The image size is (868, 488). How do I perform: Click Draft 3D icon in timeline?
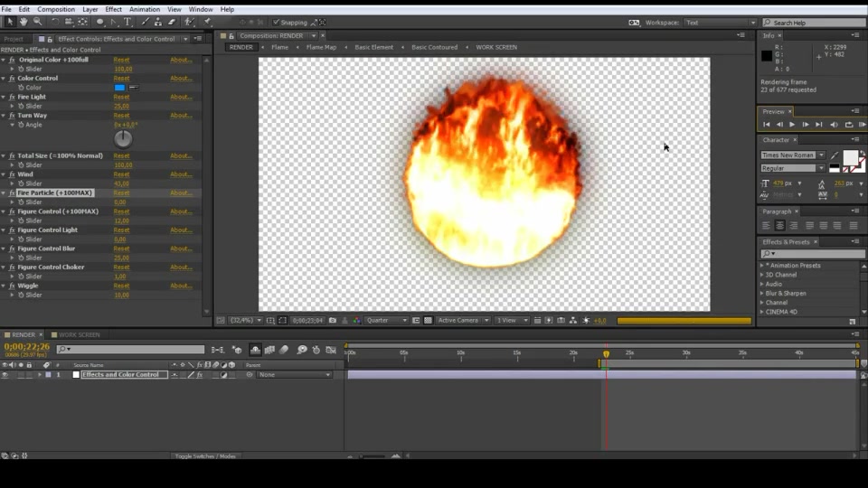(237, 350)
